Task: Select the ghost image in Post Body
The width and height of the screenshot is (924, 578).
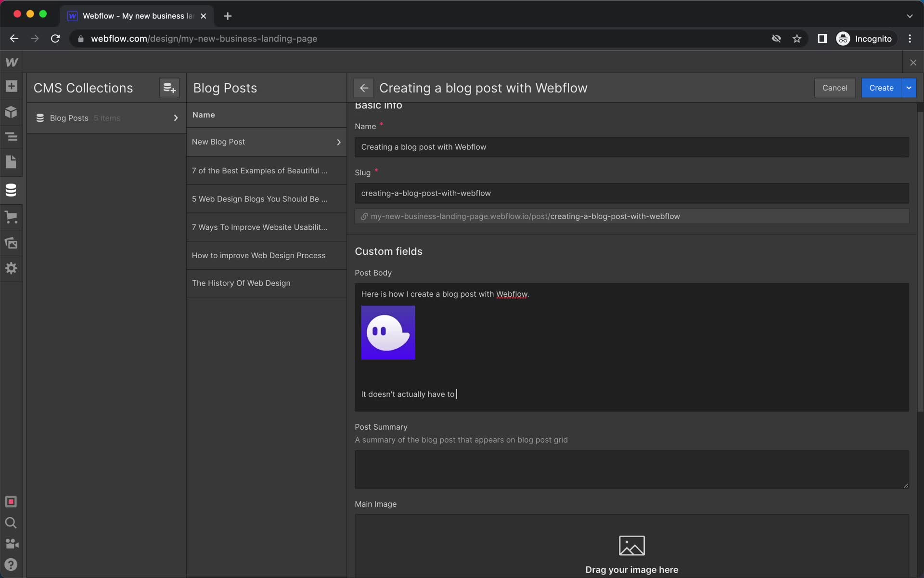Action: tap(388, 333)
